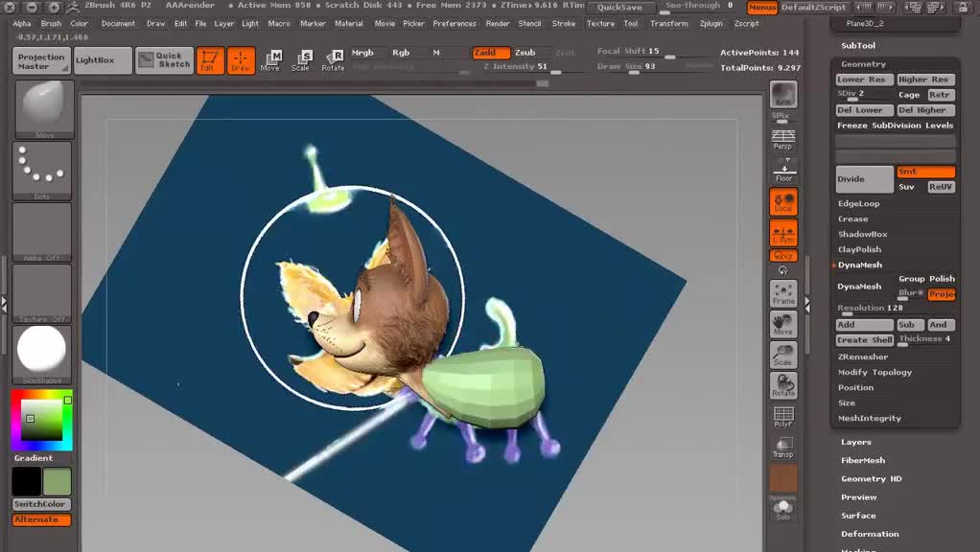Click the QuickSave button
Viewport: 980px width, 552px height.
coord(620,8)
